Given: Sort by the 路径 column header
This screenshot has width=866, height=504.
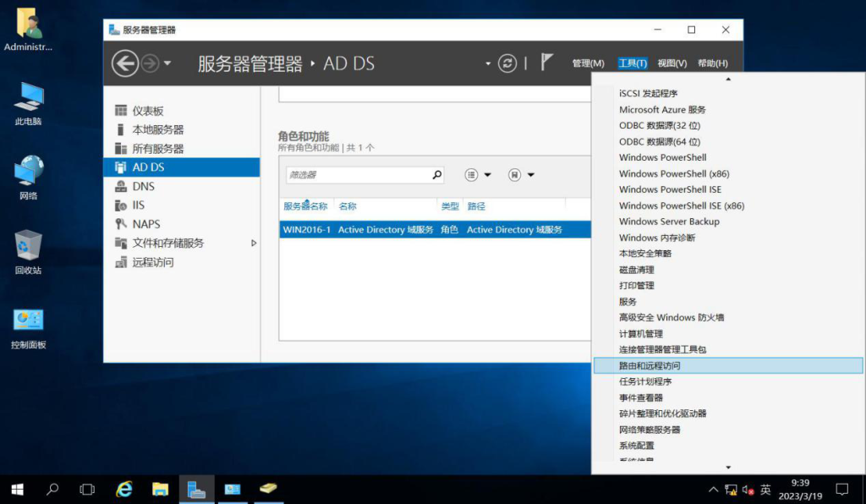Looking at the screenshot, I should [476, 206].
